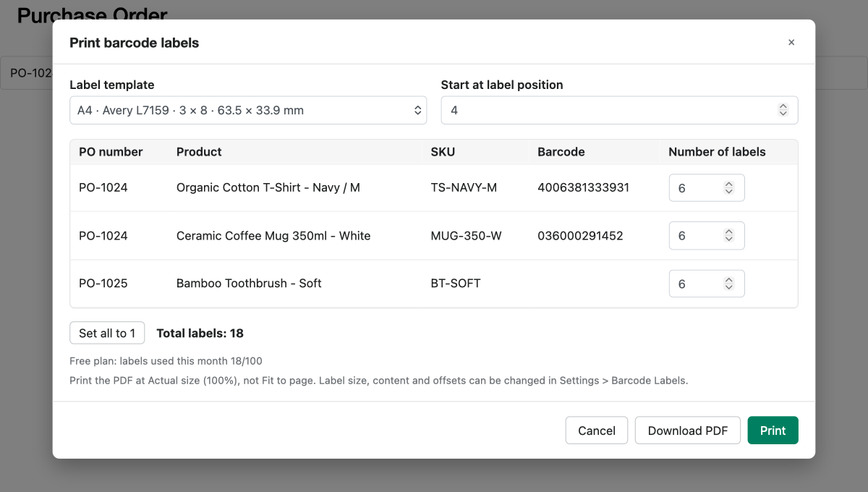Image resolution: width=868 pixels, height=492 pixels.
Task: Select the Label template field label
Action: coord(112,85)
